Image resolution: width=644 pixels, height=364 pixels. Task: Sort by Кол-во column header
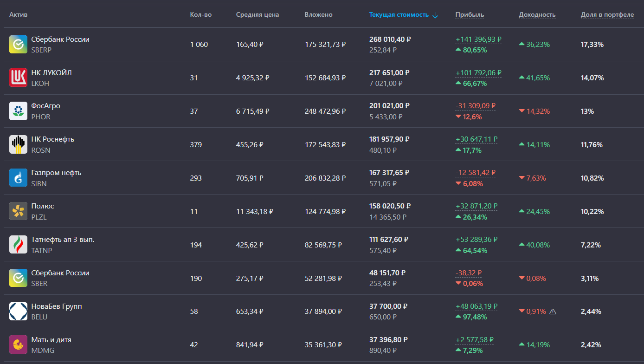[201, 15]
